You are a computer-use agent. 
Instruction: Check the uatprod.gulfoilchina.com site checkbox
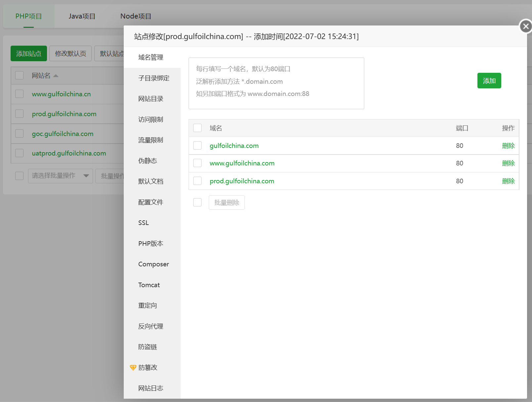pyautogui.click(x=20, y=153)
